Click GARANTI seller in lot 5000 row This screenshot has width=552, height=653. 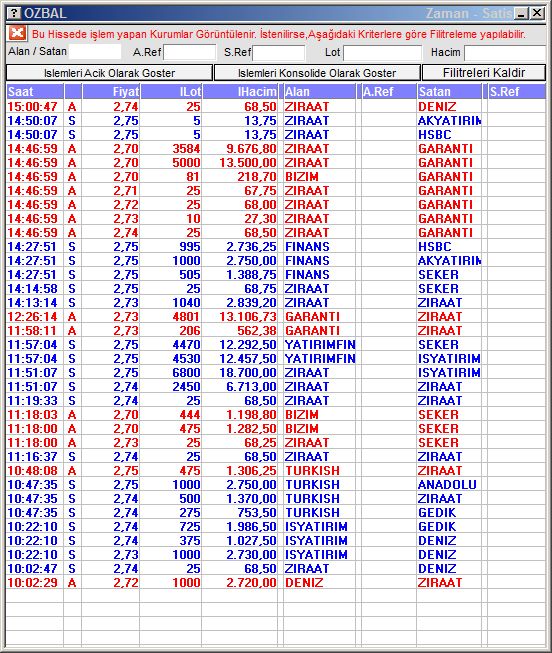(x=445, y=163)
